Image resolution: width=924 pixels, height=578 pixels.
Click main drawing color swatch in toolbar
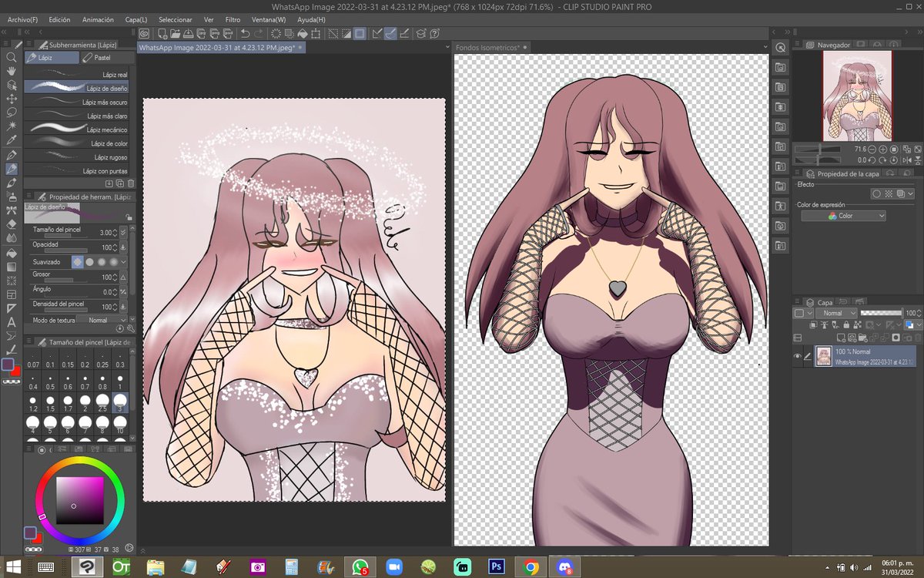click(8, 364)
